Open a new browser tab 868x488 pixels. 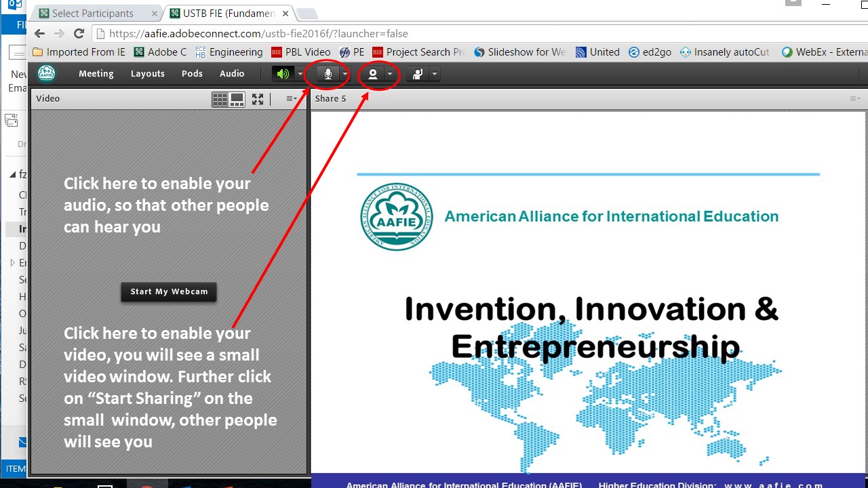(307, 13)
